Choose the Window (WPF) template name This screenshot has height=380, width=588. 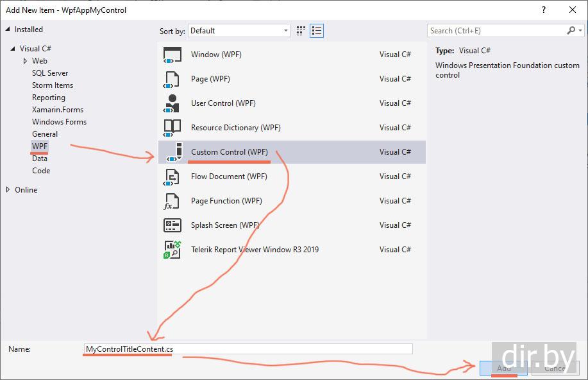[x=216, y=55]
